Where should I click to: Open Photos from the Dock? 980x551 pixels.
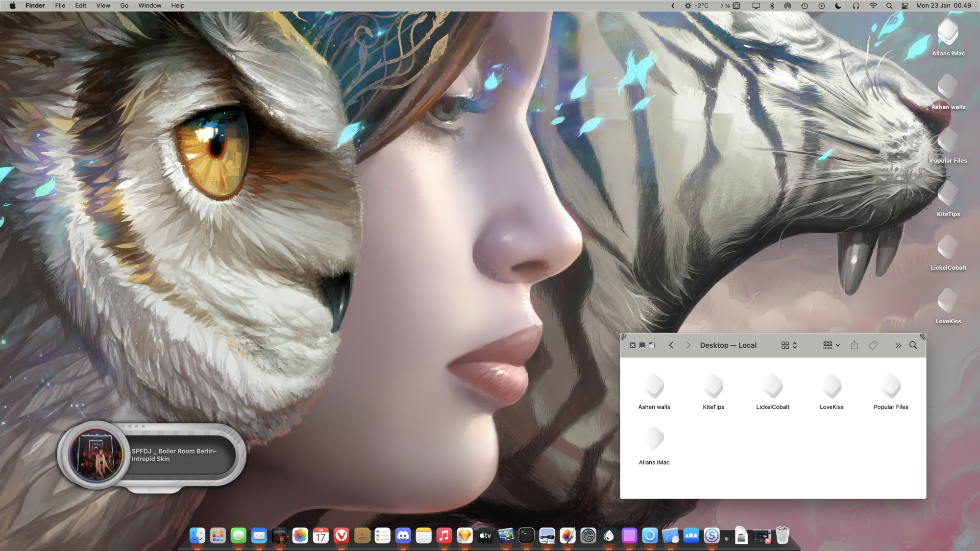pos(300,535)
